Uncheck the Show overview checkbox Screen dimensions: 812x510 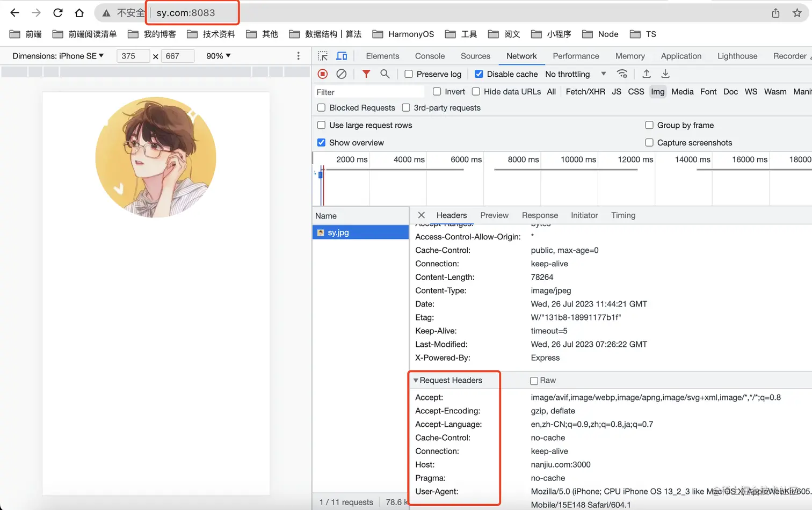321,143
